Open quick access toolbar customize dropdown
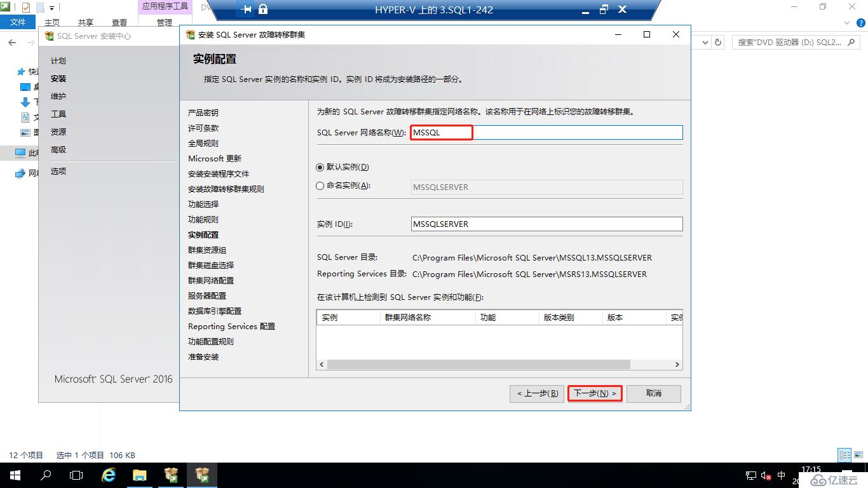This screenshot has width=868, height=488. 52,8
